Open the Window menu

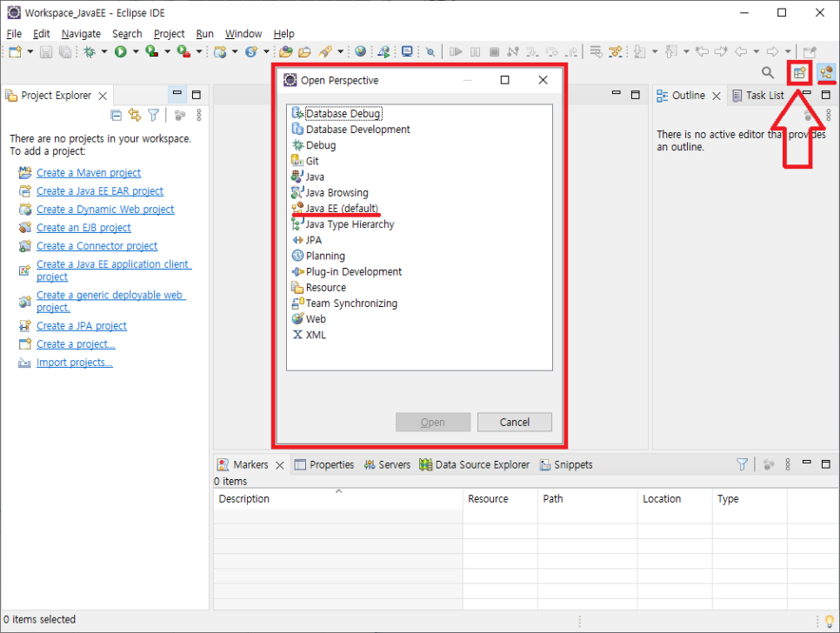(243, 34)
